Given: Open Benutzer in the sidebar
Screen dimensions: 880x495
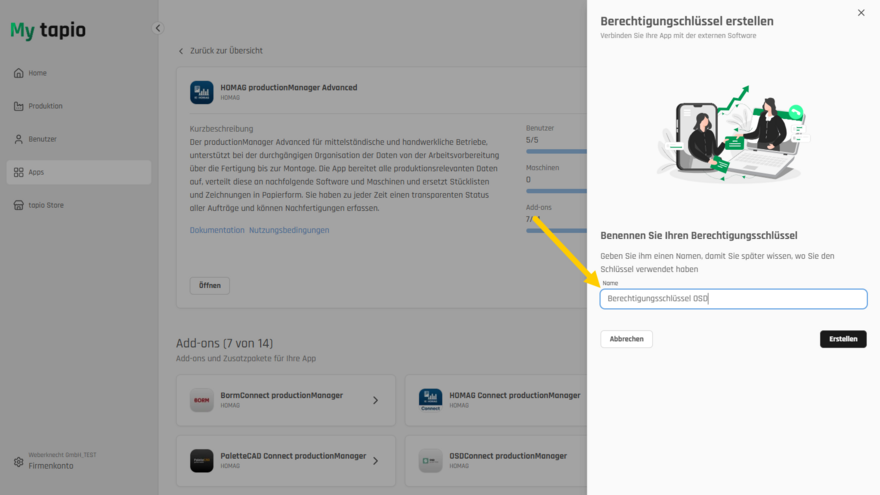Looking at the screenshot, I should [x=79, y=139].
